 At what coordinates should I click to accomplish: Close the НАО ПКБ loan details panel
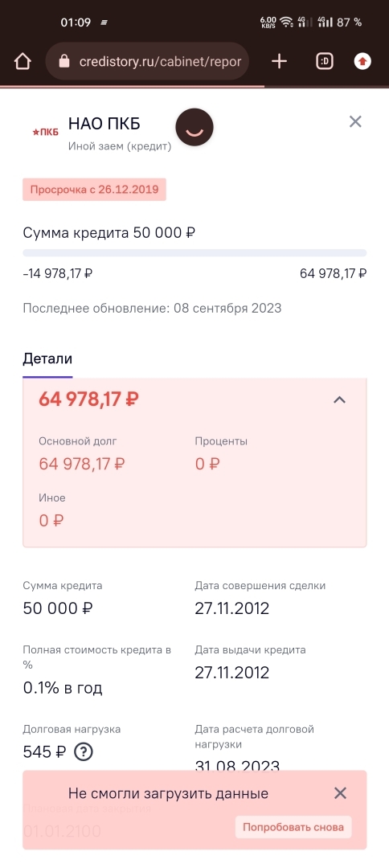pyautogui.click(x=355, y=121)
